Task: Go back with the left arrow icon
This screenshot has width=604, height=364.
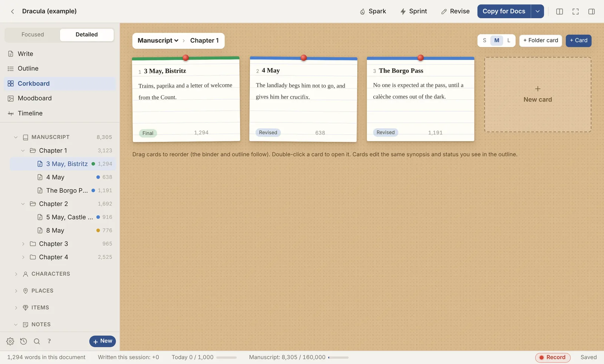Action: point(12,11)
